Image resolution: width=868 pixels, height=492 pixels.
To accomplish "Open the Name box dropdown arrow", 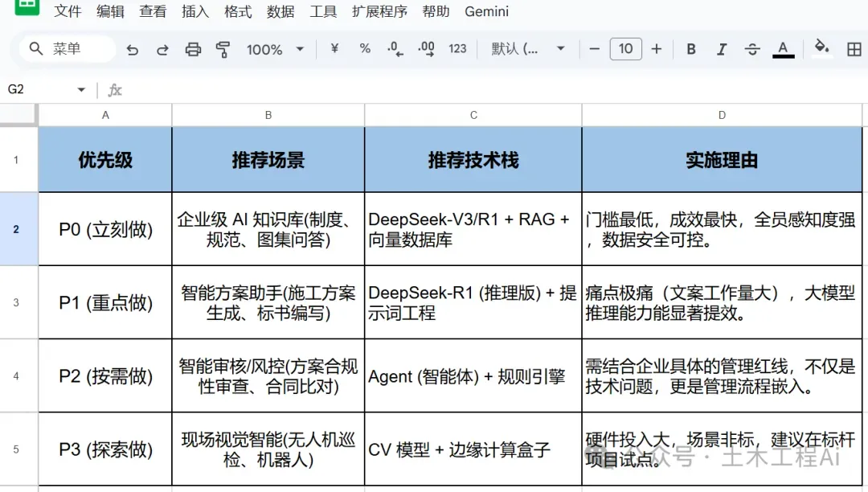I will click(81, 90).
